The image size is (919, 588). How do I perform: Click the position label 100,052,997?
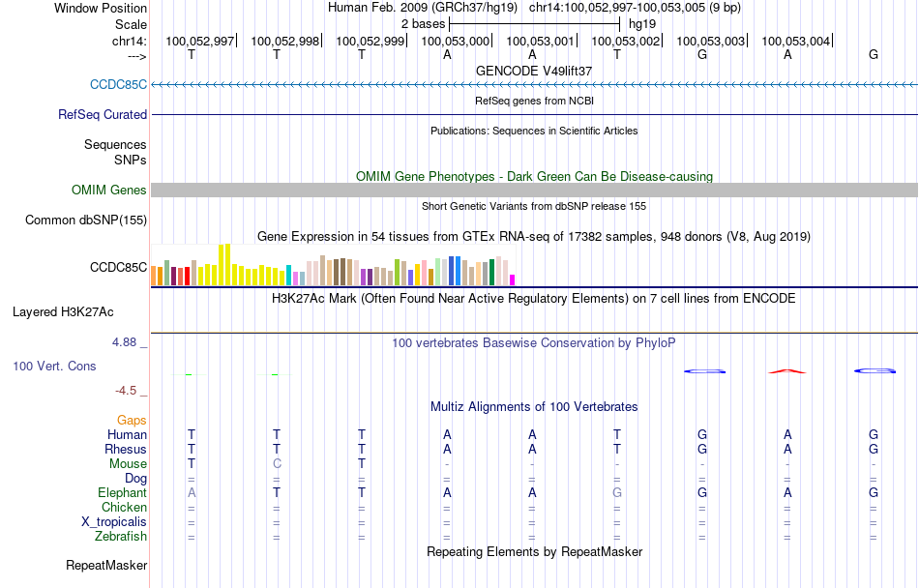(x=200, y=41)
